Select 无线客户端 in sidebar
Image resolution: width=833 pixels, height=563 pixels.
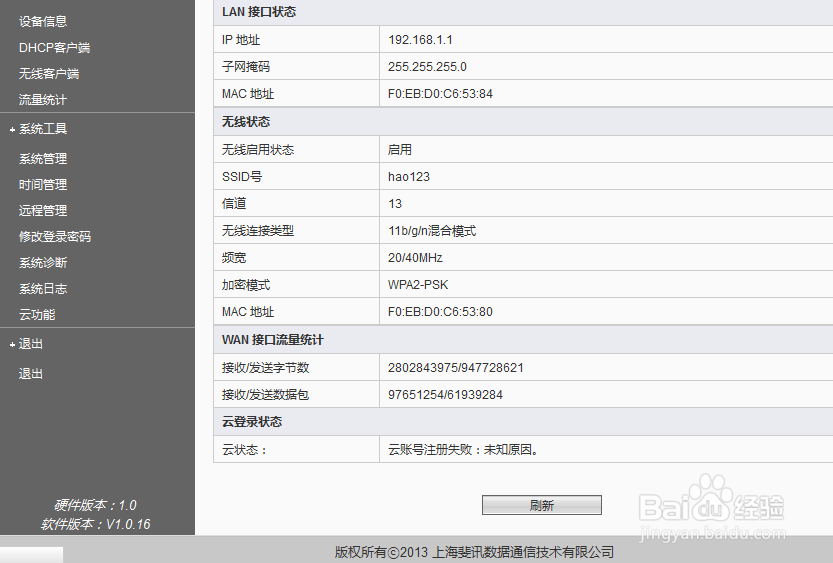pos(49,74)
